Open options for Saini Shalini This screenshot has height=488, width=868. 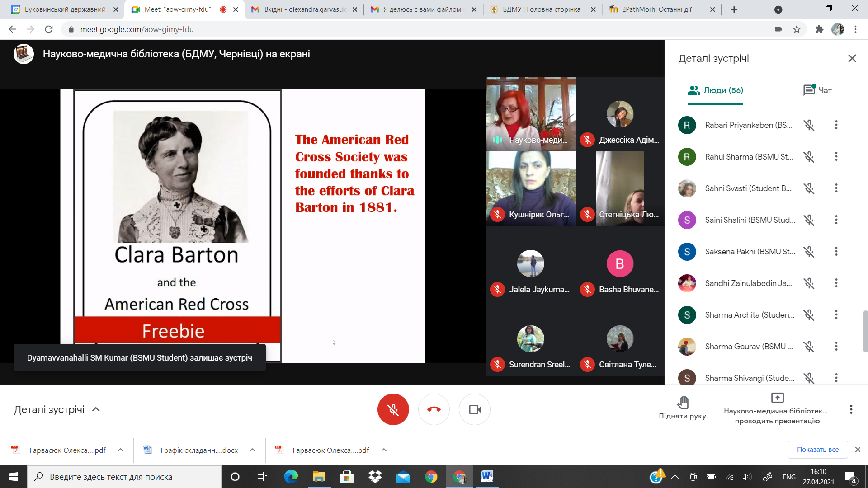[x=836, y=220]
